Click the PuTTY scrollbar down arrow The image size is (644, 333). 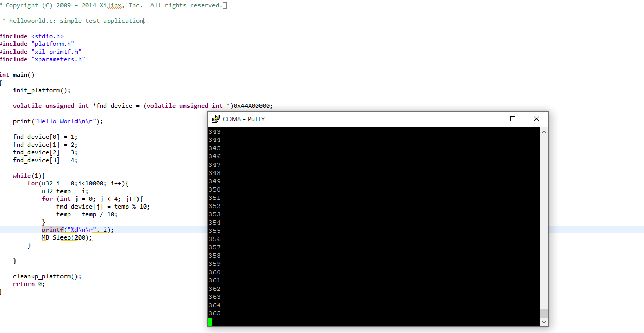544,322
